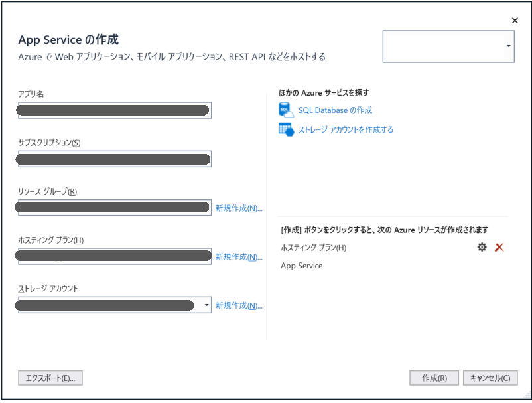Open the ストレージ アカウント dropdown

205,305
